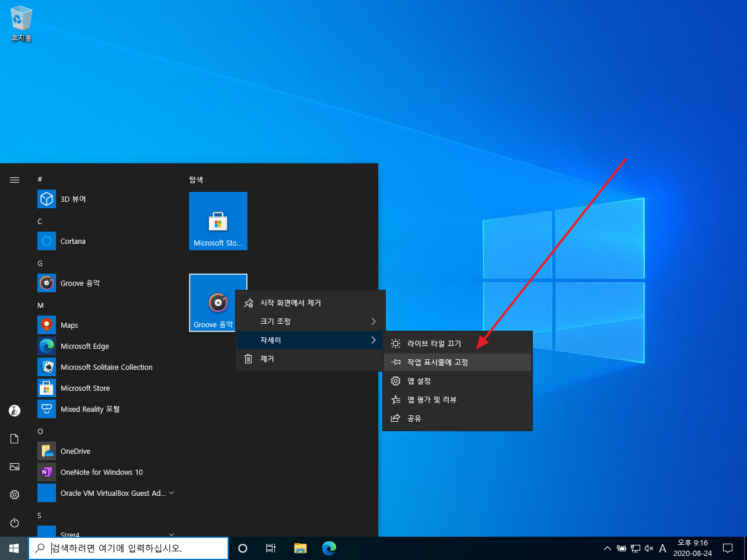Click the 3D 뷰어 app icon
747x560 pixels.
tap(47, 199)
